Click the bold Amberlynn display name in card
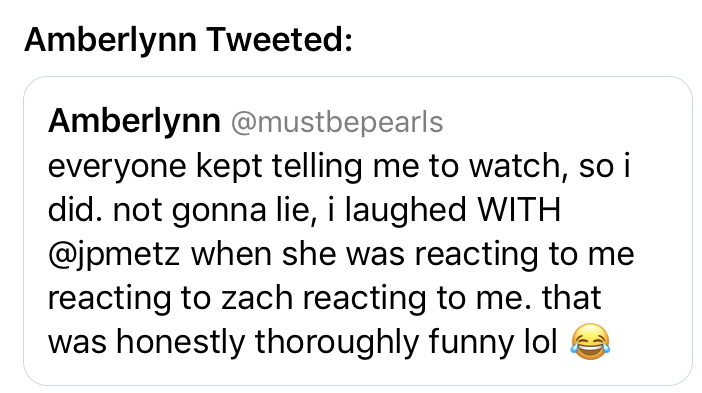Image resolution: width=702 pixels, height=393 pixels. [134, 121]
